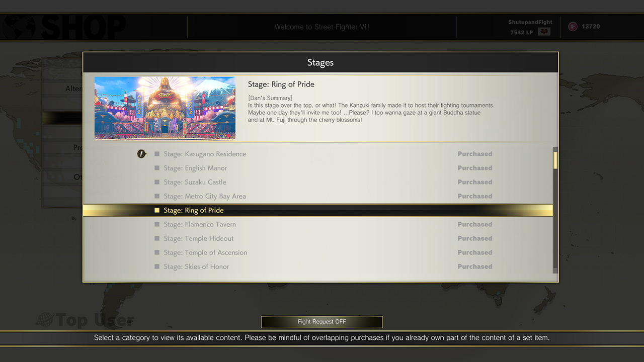Select Stage: Metro City Bay Area
This screenshot has width=644, height=362.
(204, 196)
